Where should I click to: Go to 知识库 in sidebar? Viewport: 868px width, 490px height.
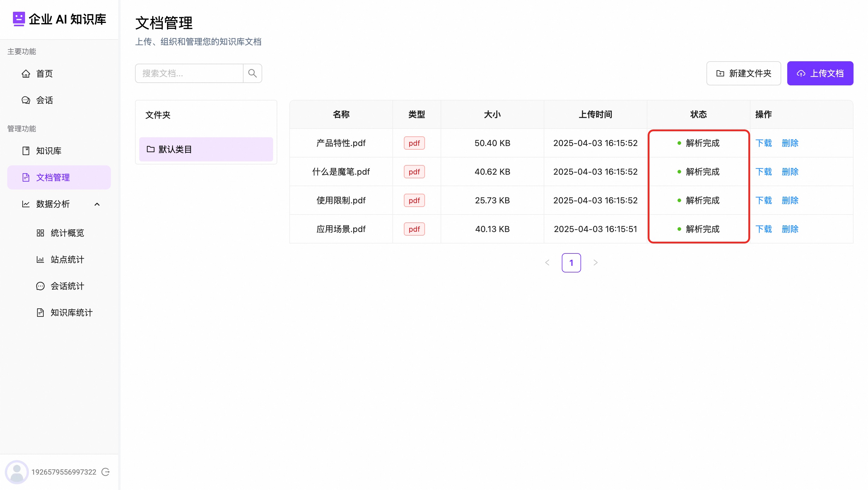(49, 151)
